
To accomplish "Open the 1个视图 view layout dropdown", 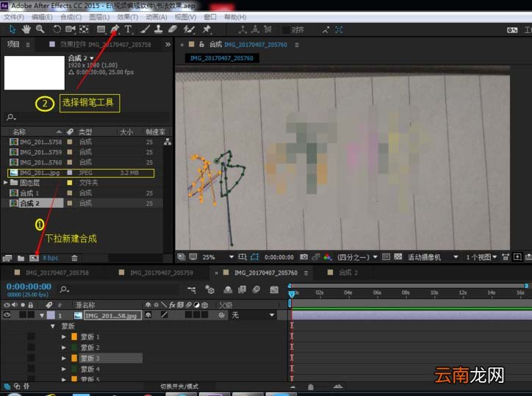I will click(x=481, y=257).
